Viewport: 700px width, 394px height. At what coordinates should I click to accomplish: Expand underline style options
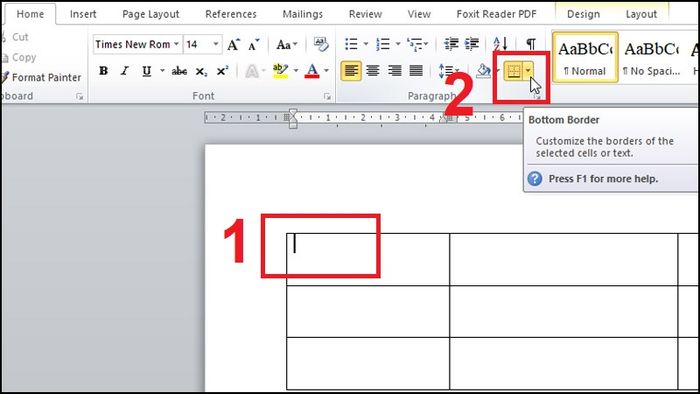coord(162,71)
